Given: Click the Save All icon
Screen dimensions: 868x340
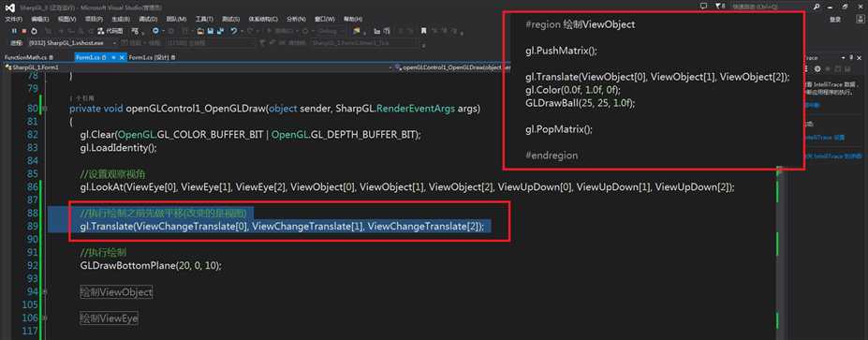Looking at the screenshot, I should 220,31.
